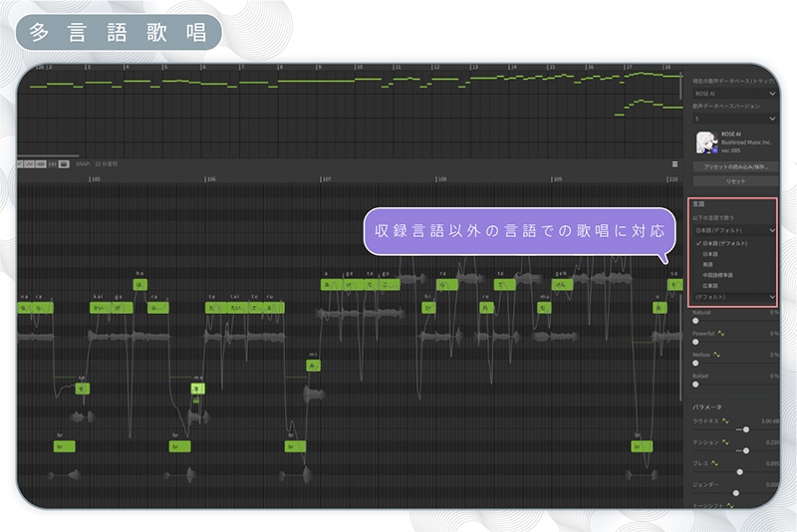Expand the voice database version dropdown
797x532 pixels.
pos(734,118)
